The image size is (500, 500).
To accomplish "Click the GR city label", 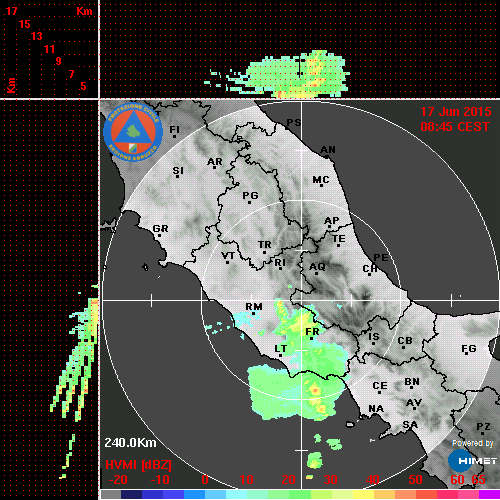I will pyautogui.click(x=160, y=229).
